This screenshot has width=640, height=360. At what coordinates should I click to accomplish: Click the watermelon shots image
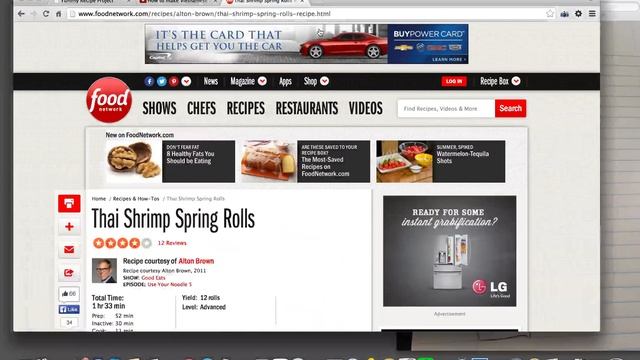[x=404, y=162]
